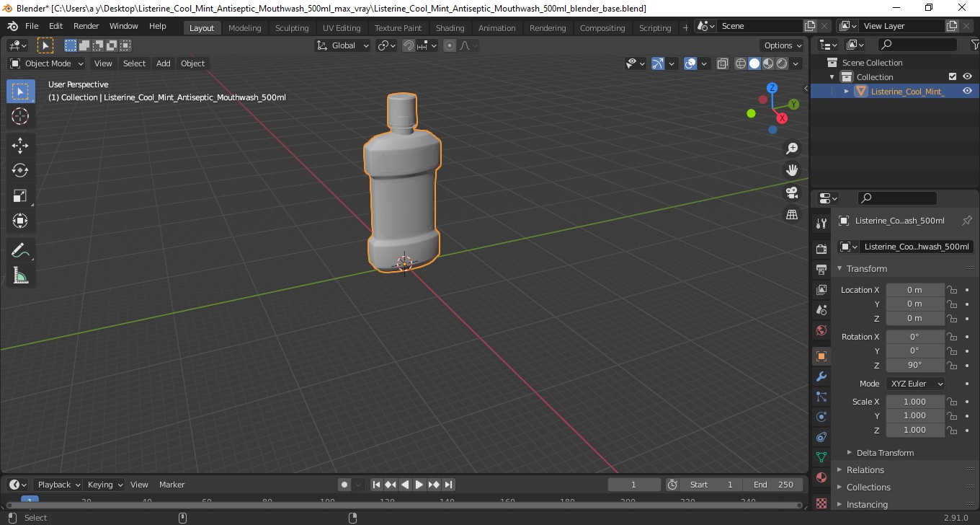Open shading options dropdown arrow
The image size is (980, 525).
click(x=796, y=63)
